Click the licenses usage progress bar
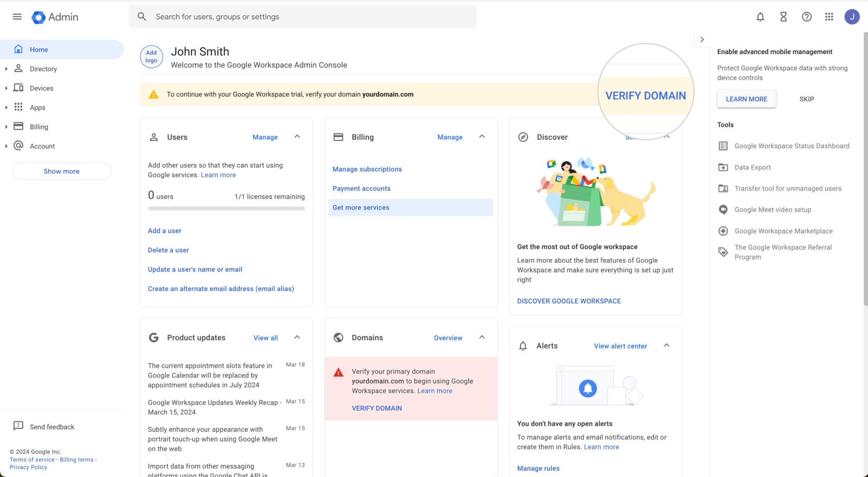Image resolution: width=868 pixels, height=477 pixels. (x=226, y=208)
